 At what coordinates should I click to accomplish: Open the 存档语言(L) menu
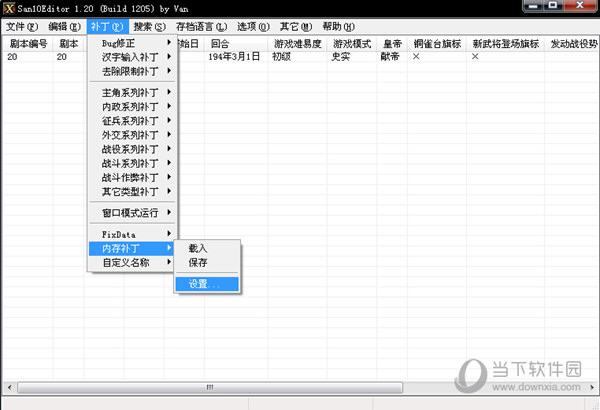(201, 27)
